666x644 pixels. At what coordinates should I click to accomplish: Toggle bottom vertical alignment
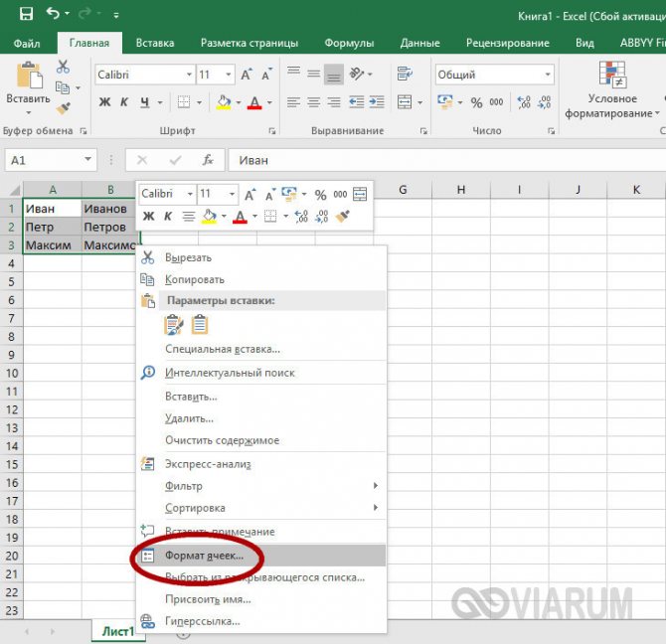[334, 75]
